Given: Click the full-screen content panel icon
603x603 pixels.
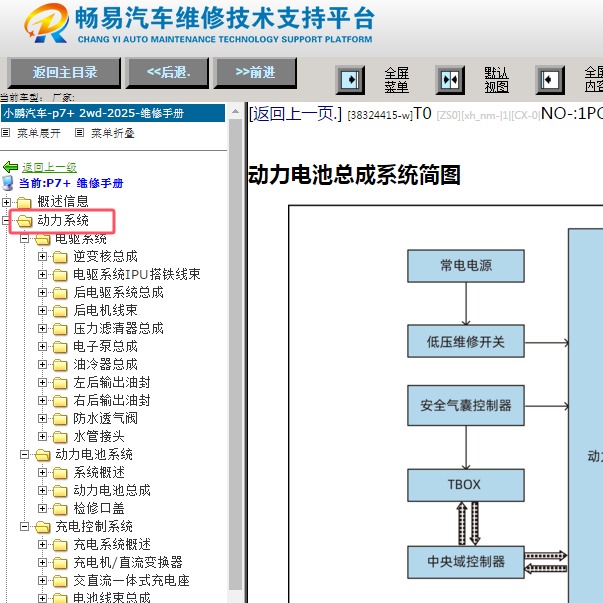Looking at the screenshot, I should tap(550, 80).
